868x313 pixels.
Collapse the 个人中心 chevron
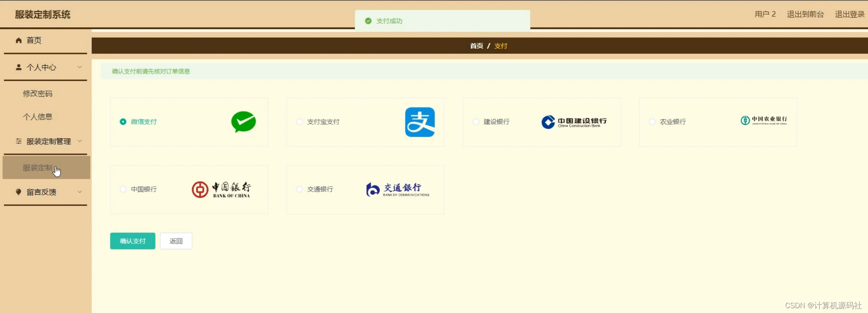[x=80, y=67]
